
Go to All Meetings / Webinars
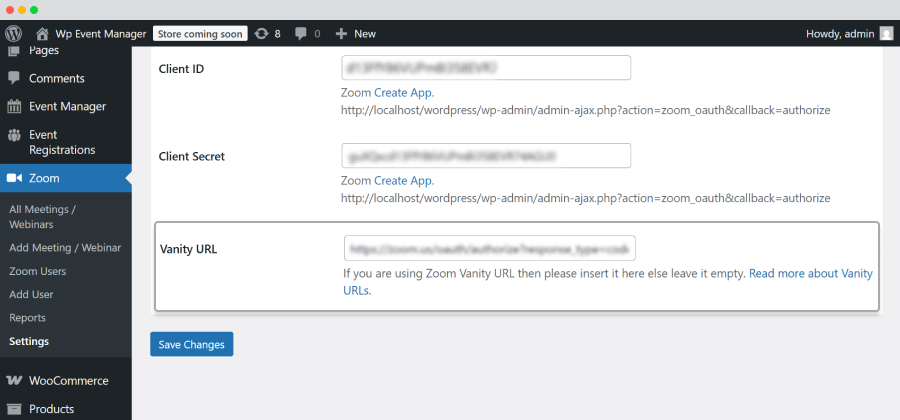coord(42,217)
